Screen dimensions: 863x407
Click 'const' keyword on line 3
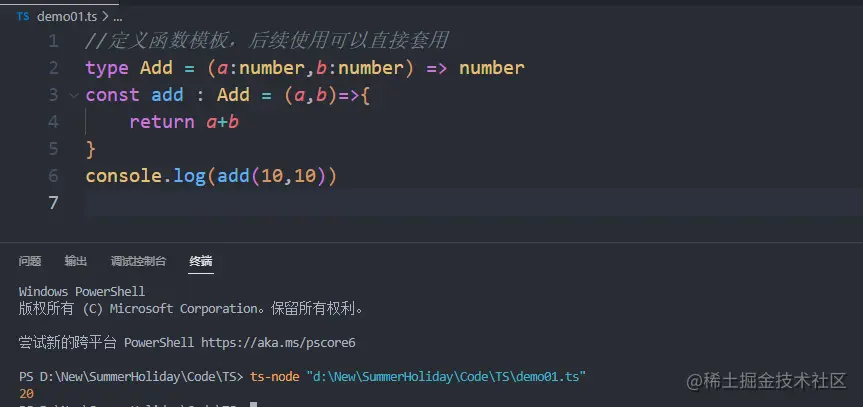click(x=112, y=95)
